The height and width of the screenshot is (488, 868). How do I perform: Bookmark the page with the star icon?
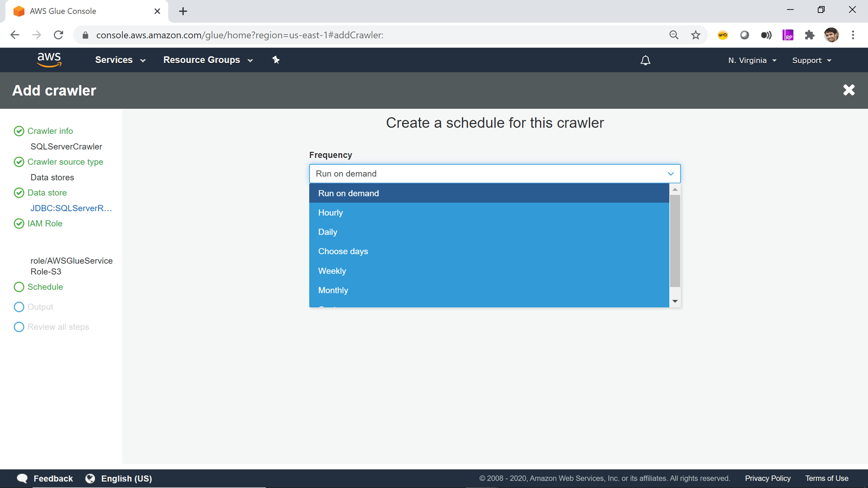click(x=696, y=35)
